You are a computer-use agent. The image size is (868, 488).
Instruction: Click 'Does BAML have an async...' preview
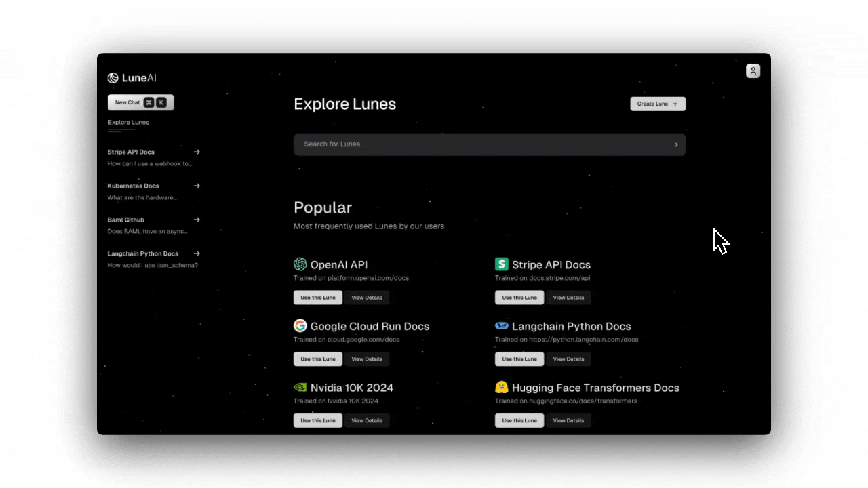click(147, 232)
